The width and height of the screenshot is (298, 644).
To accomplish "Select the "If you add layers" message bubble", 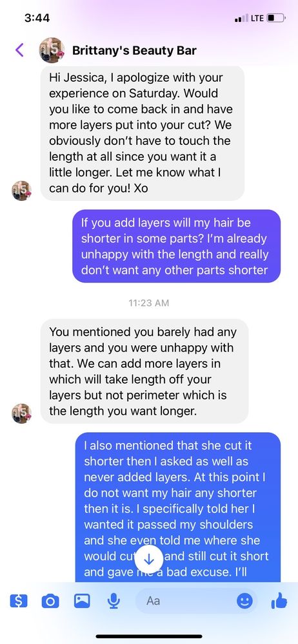I will 177,246.
